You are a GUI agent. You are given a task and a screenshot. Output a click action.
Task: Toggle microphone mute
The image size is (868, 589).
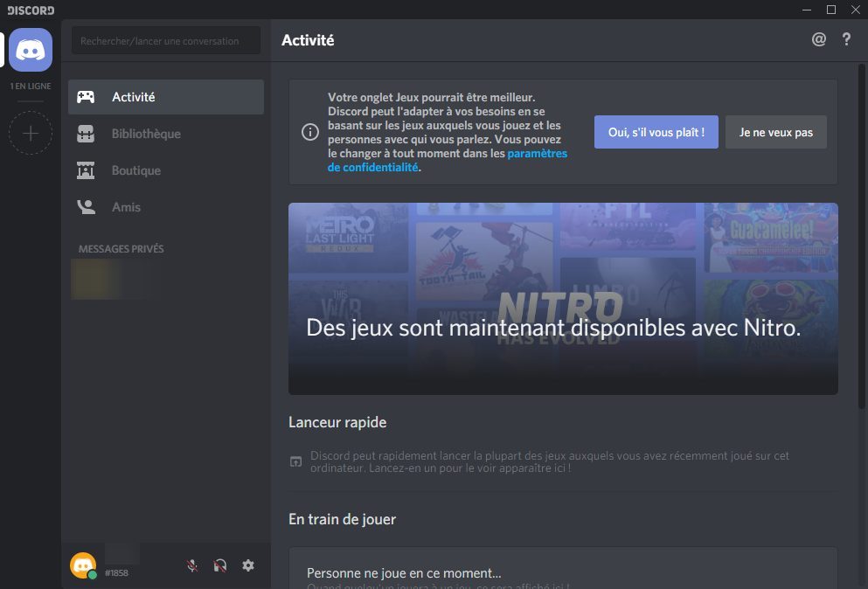pyautogui.click(x=192, y=565)
